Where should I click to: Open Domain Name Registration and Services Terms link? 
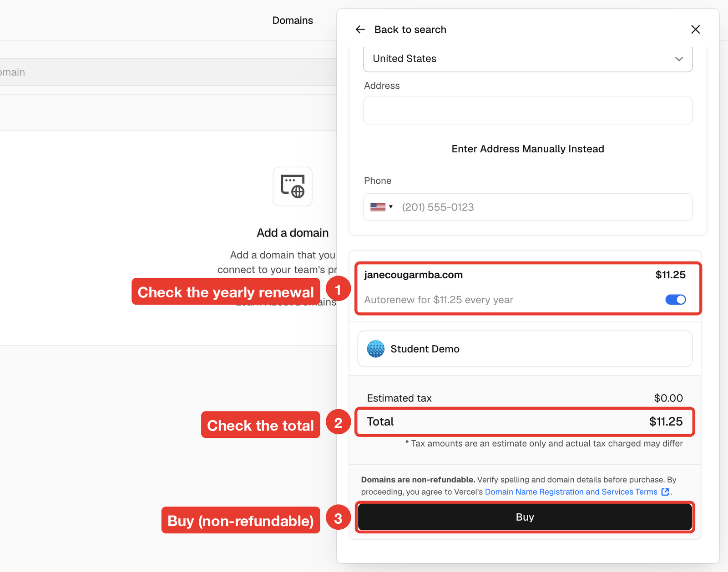[x=571, y=492]
